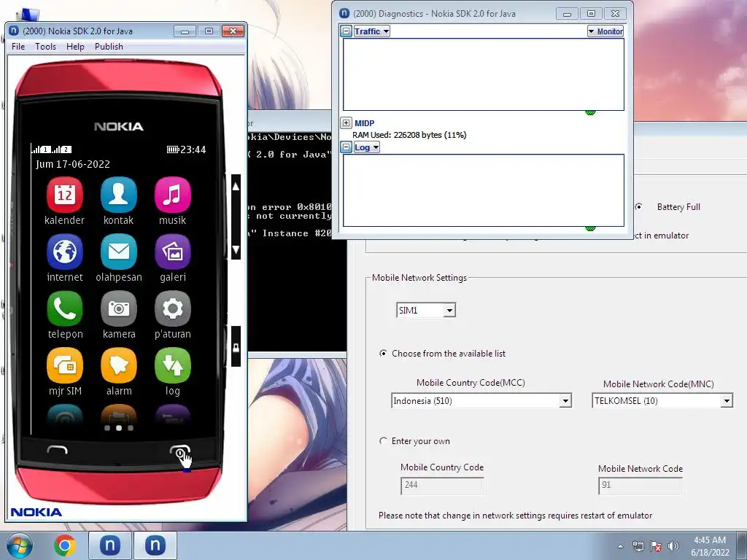The image size is (747, 560).
Task: Close the Nokia SDK emulator window
Action: [x=233, y=31]
